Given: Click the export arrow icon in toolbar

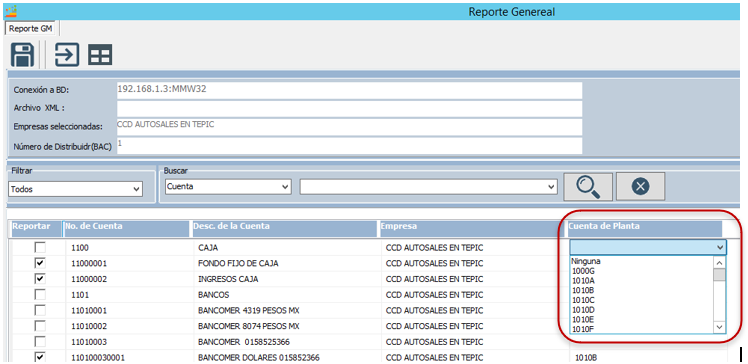Looking at the screenshot, I should tap(66, 55).
